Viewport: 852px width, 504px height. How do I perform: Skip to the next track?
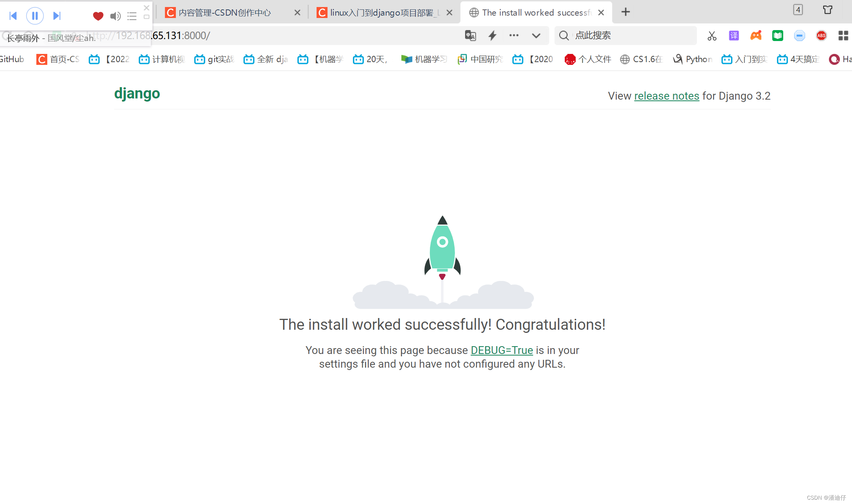click(x=57, y=16)
